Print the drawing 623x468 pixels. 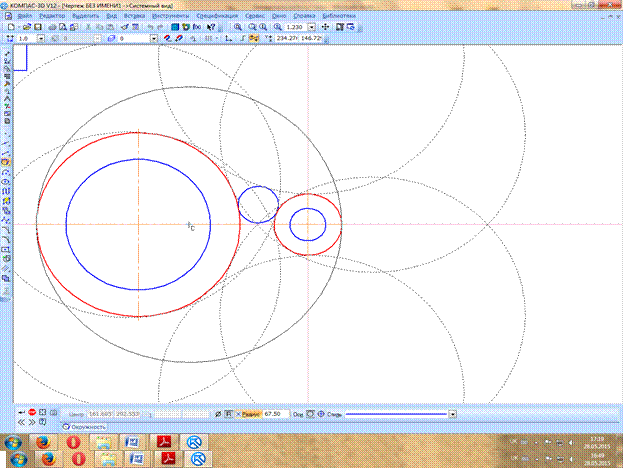coord(52,27)
